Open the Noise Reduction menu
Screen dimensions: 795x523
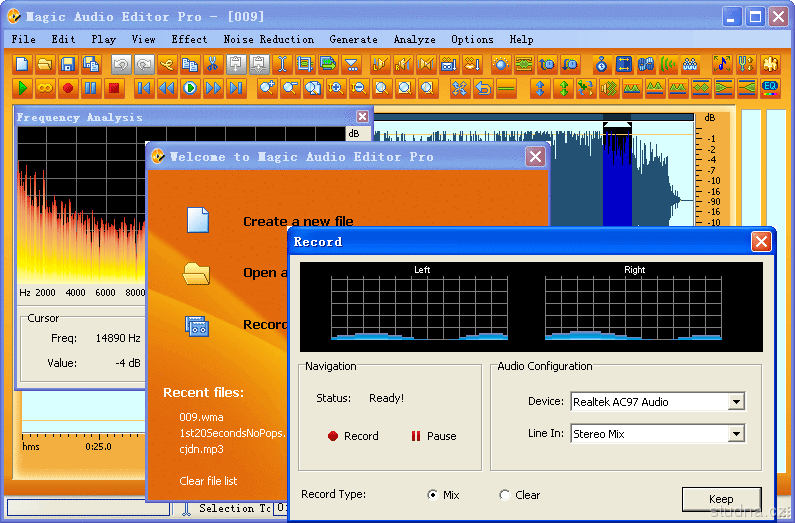point(268,39)
